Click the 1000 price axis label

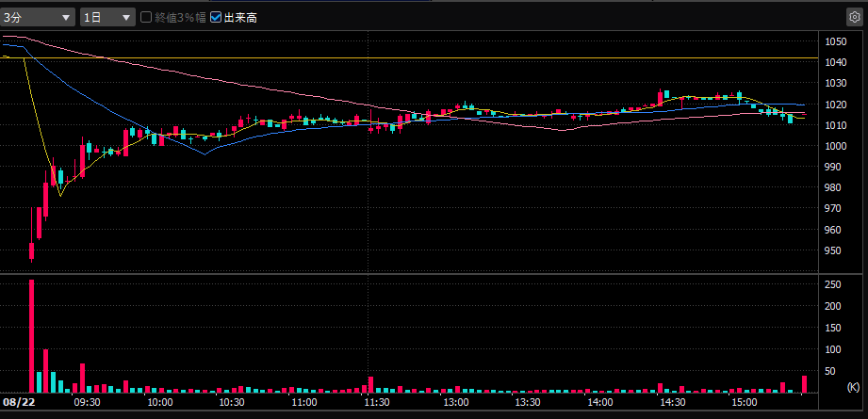834,146
